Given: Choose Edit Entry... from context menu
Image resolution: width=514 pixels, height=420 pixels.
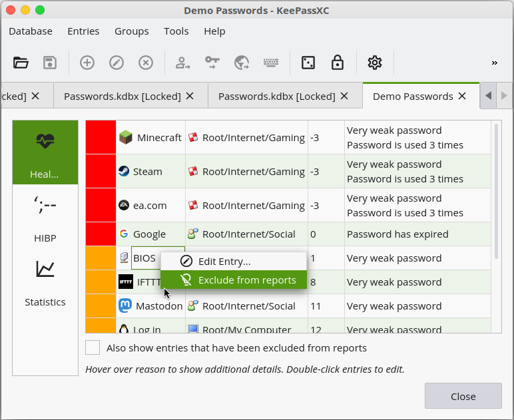Looking at the screenshot, I should click(234, 262).
